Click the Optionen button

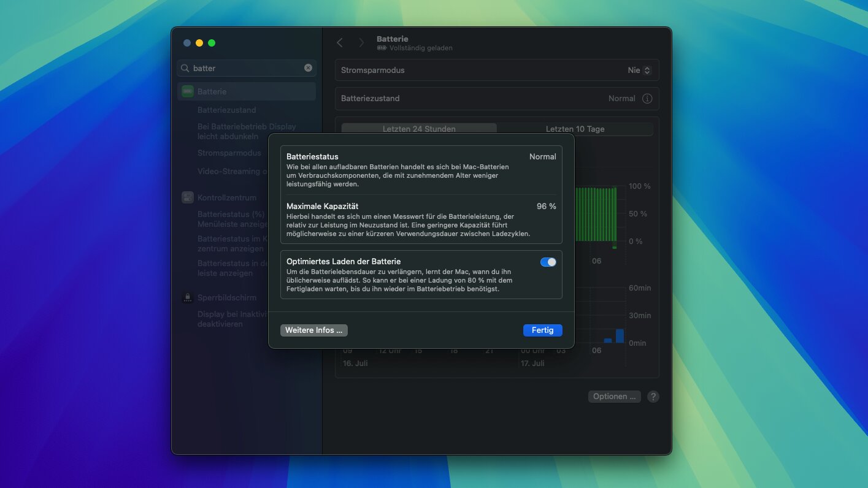click(614, 397)
